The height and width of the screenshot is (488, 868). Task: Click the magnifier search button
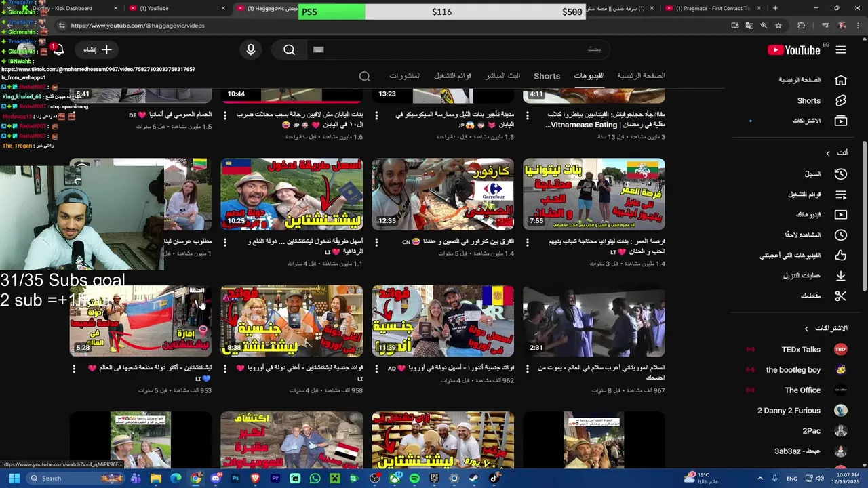coord(290,49)
